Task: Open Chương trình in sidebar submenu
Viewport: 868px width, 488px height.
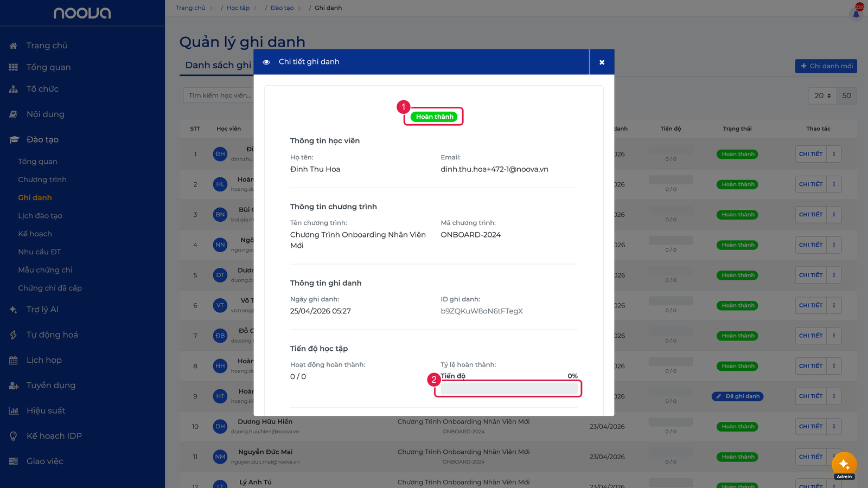Action: tap(42, 179)
